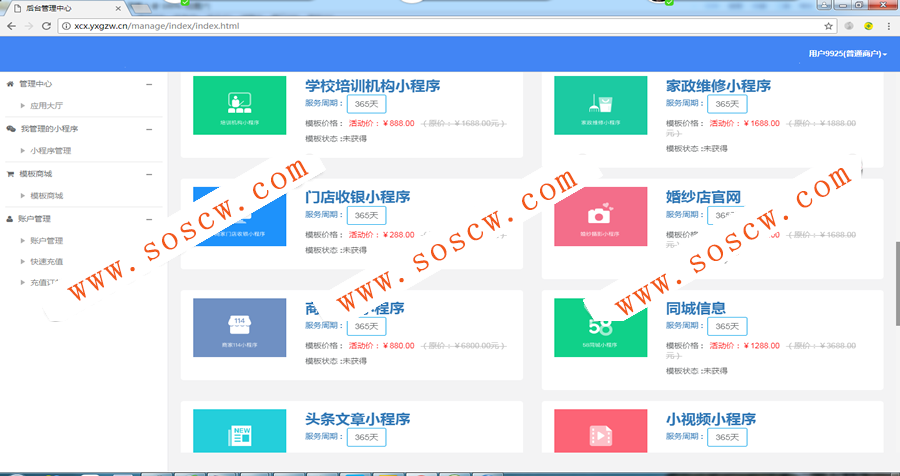Open 小程序管理 in the sidebar
The image size is (900, 476).
(x=51, y=150)
